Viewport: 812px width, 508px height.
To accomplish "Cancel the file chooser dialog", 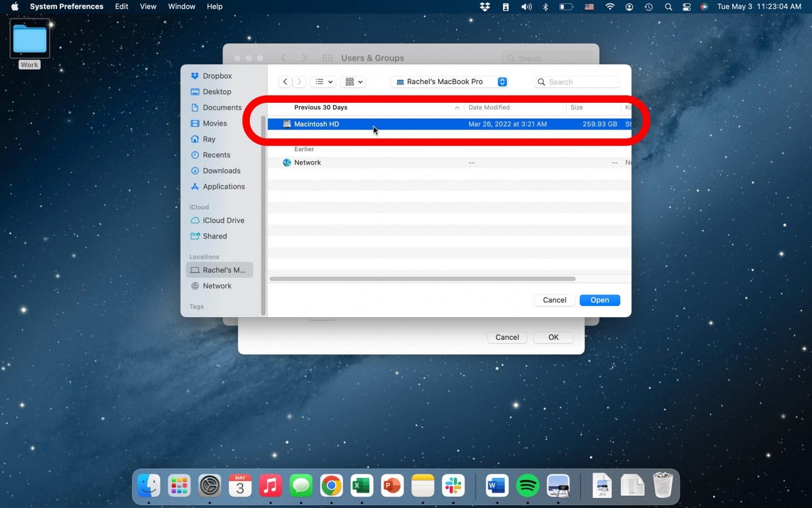I will (554, 300).
